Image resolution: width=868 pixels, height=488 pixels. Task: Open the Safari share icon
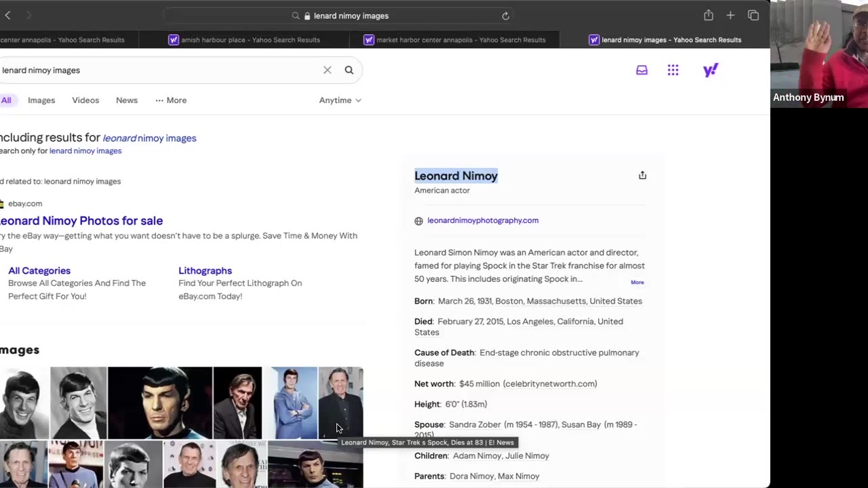(x=708, y=15)
